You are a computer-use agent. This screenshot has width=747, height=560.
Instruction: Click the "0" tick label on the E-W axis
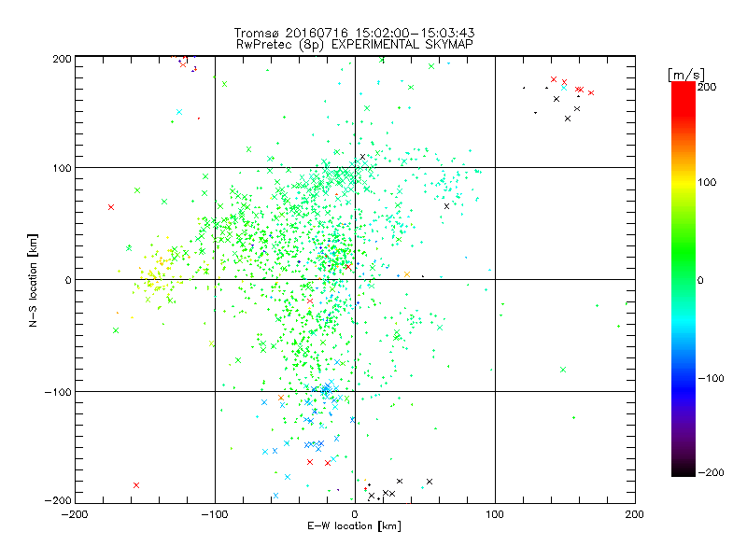355,514
